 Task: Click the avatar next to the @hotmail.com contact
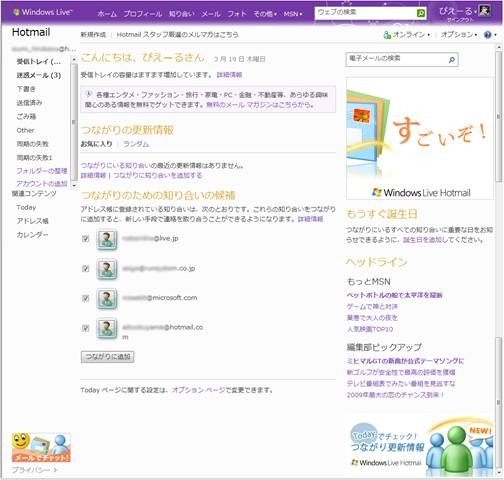pyautogui.click(x=107, y=328)
